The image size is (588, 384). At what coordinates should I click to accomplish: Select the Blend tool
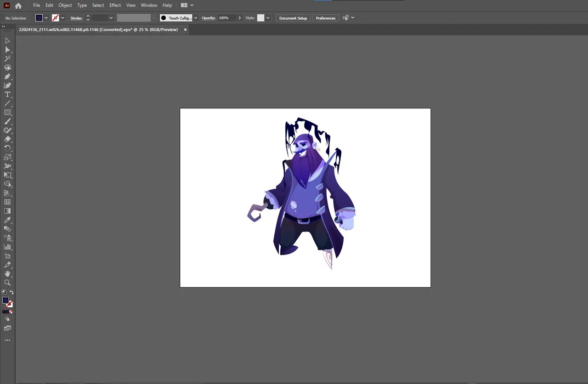pos(7,229)
